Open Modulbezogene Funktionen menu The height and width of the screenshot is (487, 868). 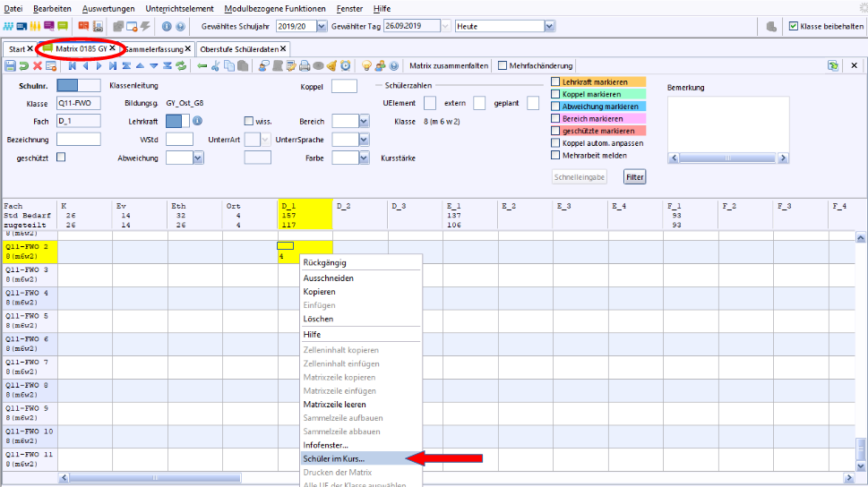tap(275, 8)
